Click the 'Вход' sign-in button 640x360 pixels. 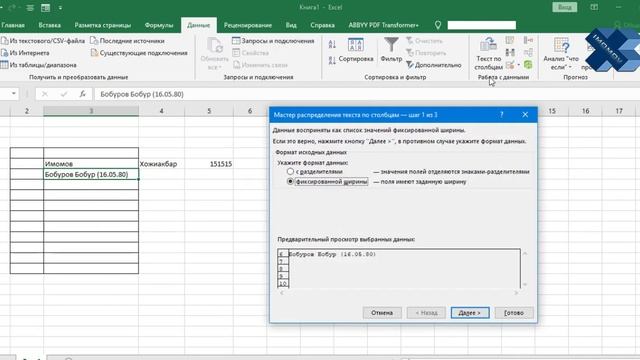click(x=564, y=7)
